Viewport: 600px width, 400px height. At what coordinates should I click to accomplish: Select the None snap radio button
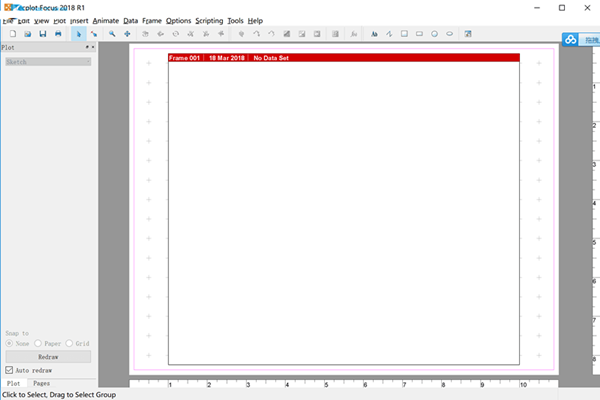(9, 343)
